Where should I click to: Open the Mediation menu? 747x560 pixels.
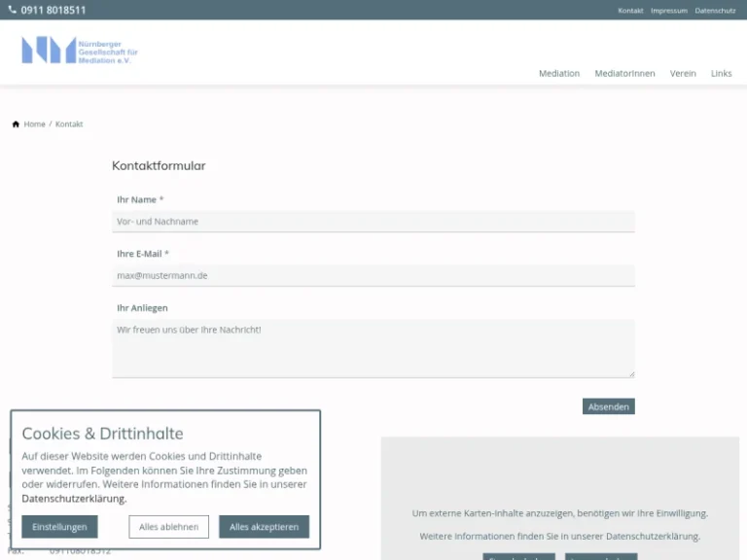click(559, 74)
